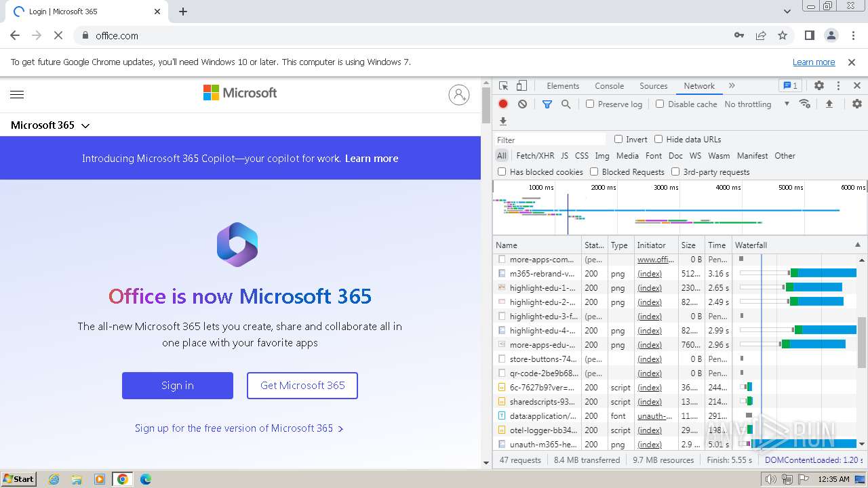Share this page icon

761,35
